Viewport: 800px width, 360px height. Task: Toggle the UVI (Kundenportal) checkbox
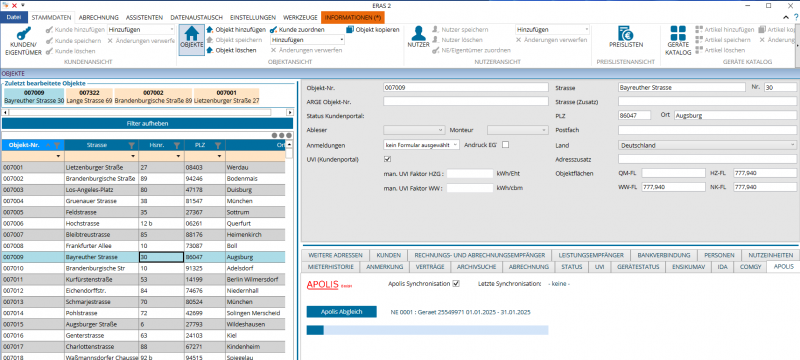(x=387, y=160)
